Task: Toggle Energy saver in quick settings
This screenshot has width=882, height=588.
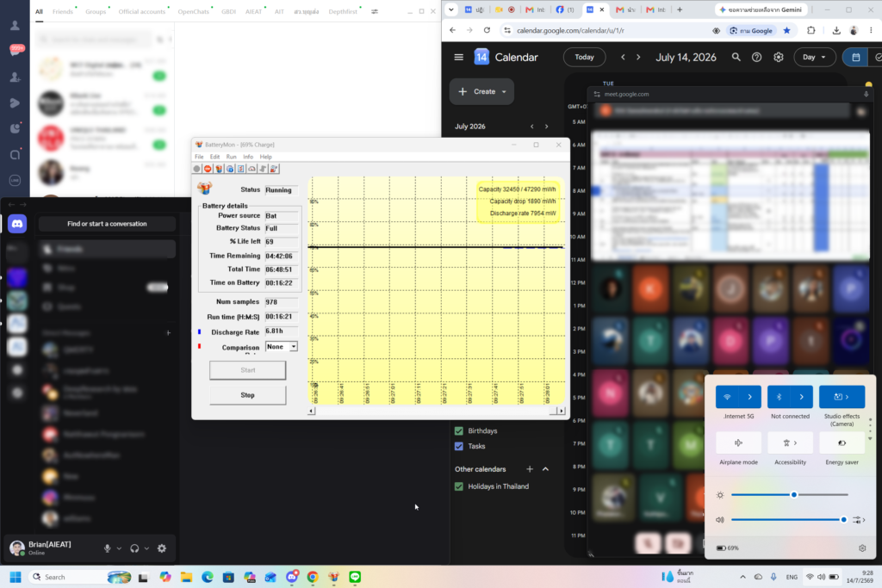Action: click(842, 443)
